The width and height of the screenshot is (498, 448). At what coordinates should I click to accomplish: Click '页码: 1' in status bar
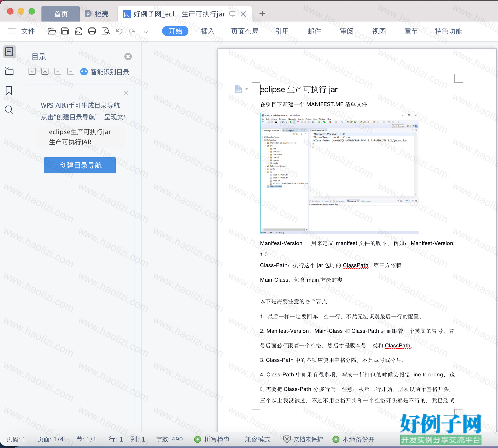(16, 439)
